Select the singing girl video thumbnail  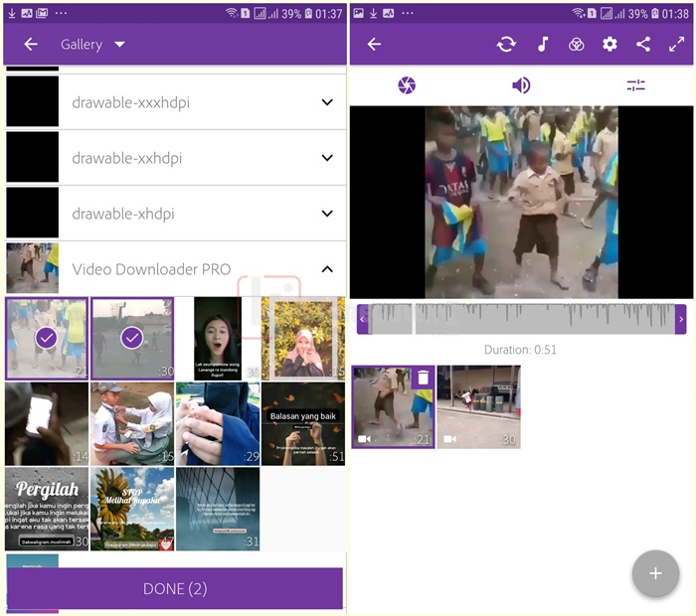point(218,339)
